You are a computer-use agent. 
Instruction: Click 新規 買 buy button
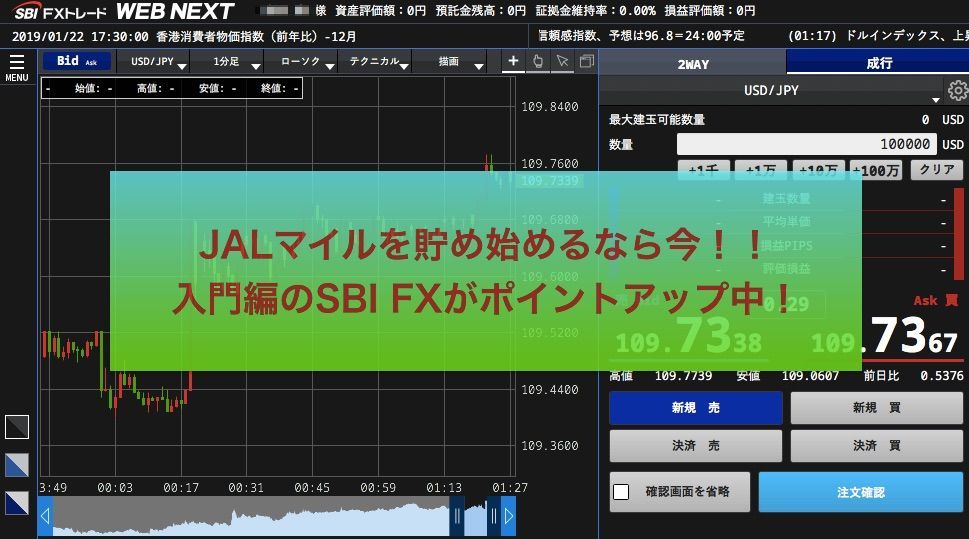pyautogui.click(x=877, y=408)
